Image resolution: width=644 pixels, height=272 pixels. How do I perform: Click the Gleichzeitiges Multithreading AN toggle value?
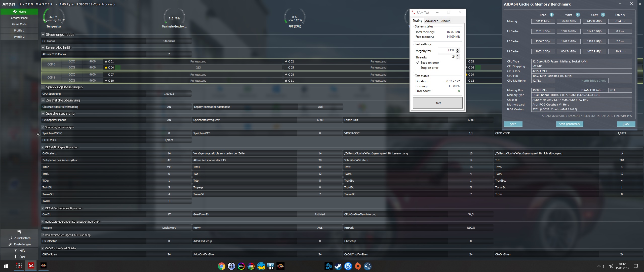169,107
